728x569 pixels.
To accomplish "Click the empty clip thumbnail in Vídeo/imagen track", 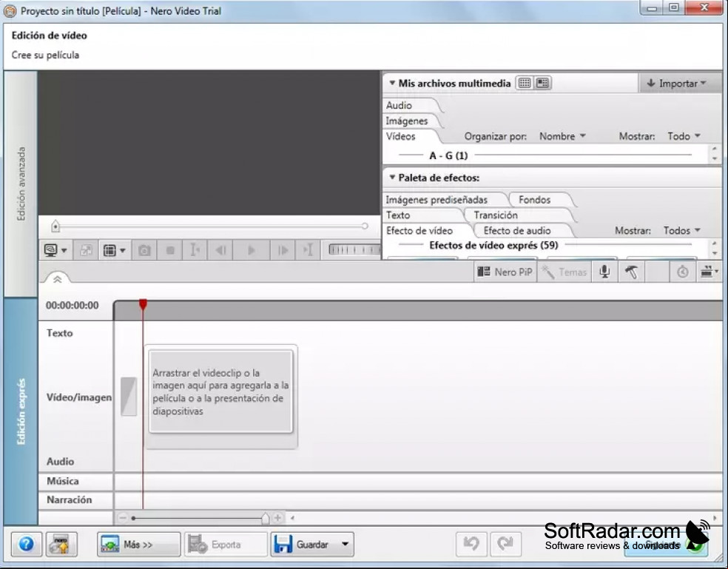I will [129, 396].
